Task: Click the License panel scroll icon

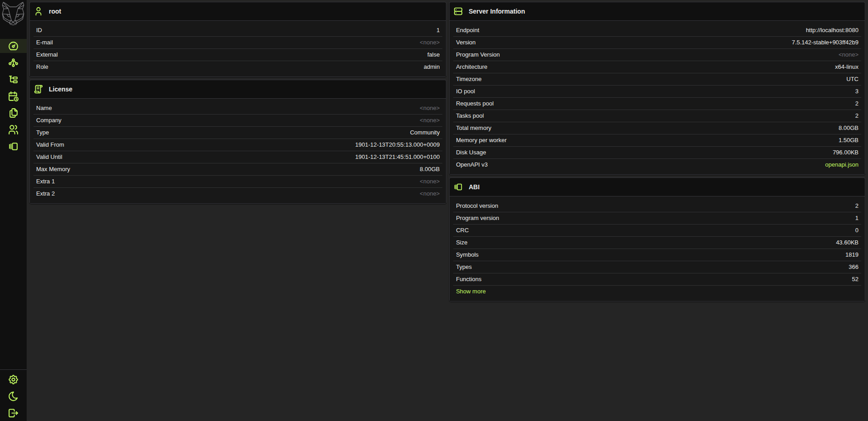Action: coord(38,89)
